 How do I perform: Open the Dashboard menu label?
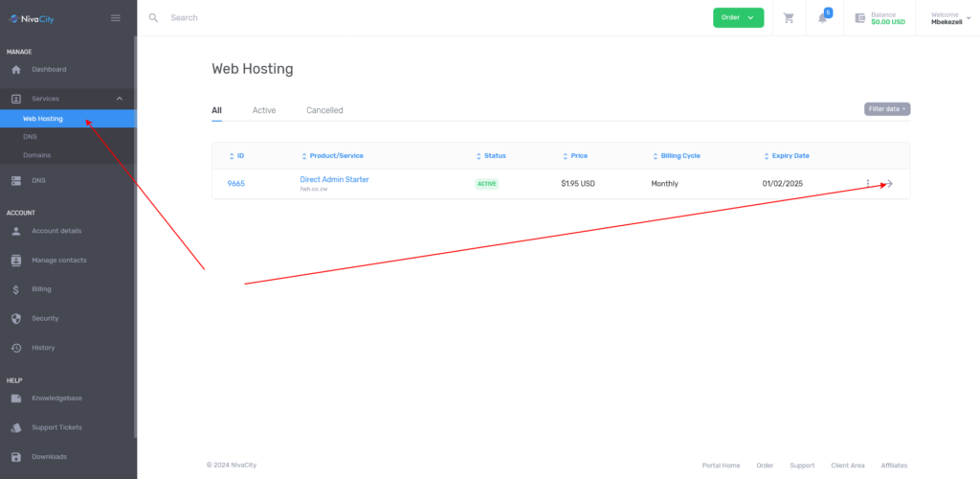tap(49, 69)
